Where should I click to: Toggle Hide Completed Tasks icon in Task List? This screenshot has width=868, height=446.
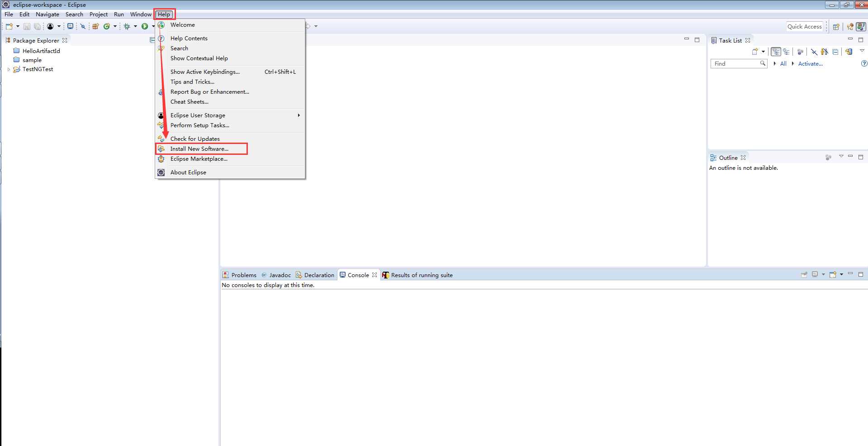814,52
